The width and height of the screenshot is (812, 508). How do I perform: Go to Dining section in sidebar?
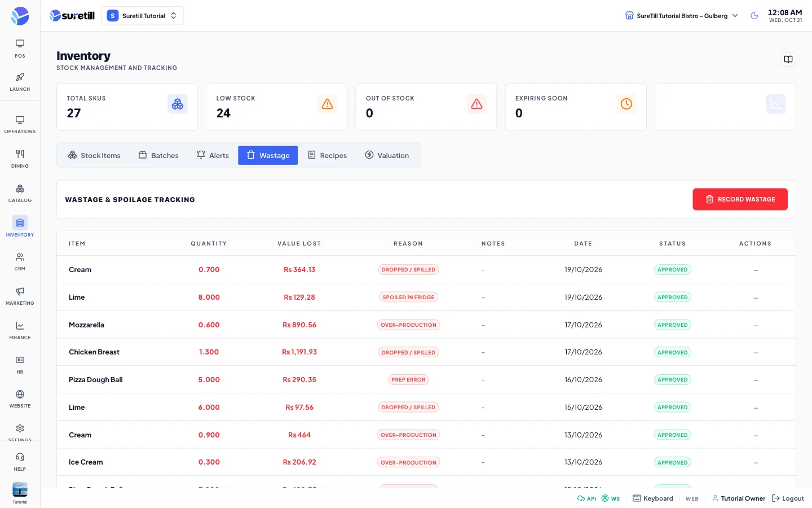20,159
